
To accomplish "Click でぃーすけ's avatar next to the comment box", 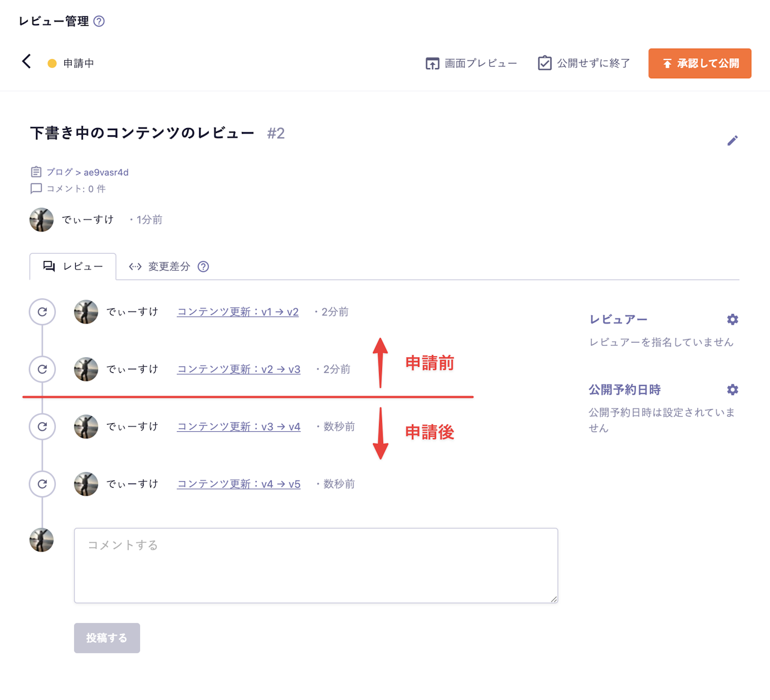I will (42, 540).
